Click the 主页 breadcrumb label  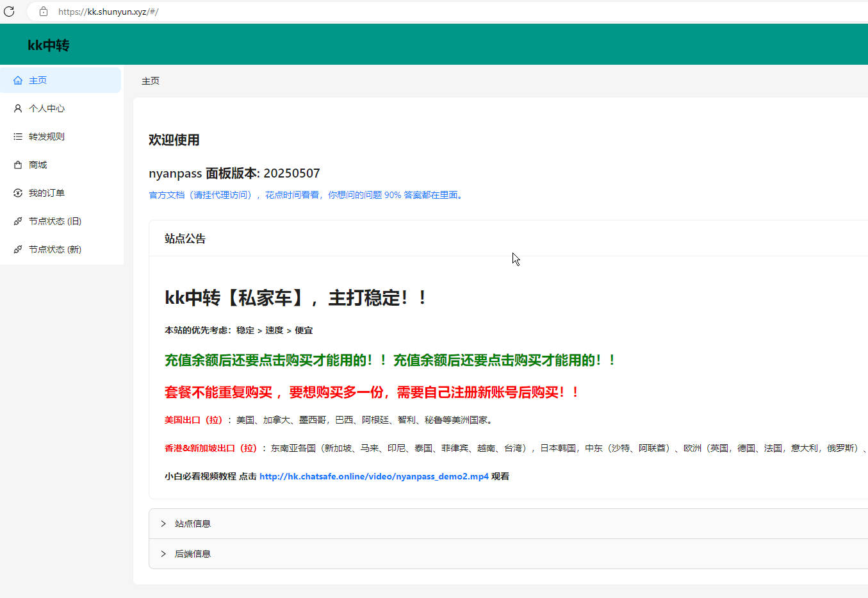pos(151,81)
